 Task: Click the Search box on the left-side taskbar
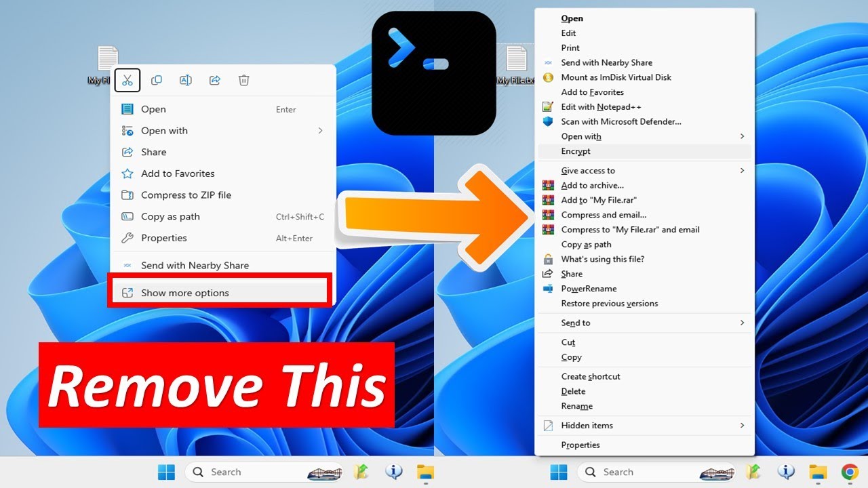[264, 472]
